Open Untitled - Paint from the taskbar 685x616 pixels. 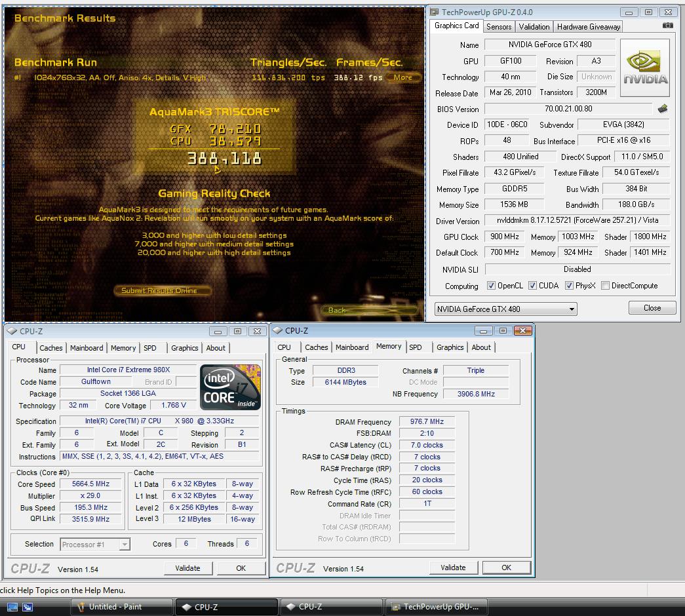(122, 607)
